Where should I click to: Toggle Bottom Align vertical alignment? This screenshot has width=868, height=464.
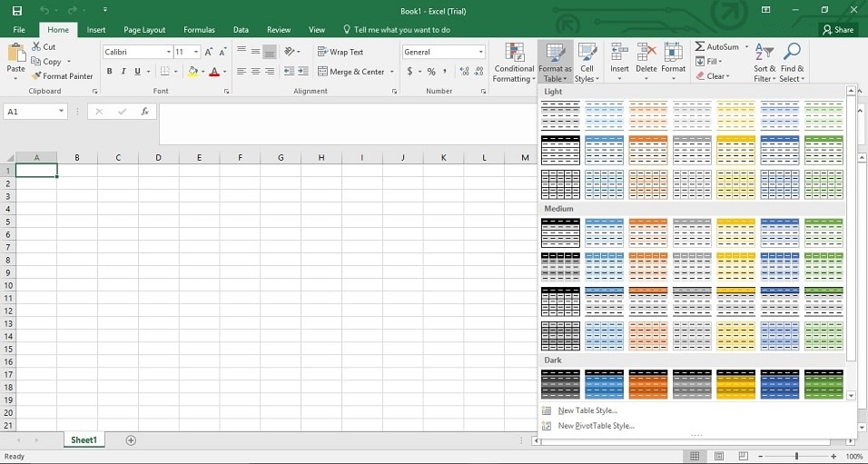269,52
